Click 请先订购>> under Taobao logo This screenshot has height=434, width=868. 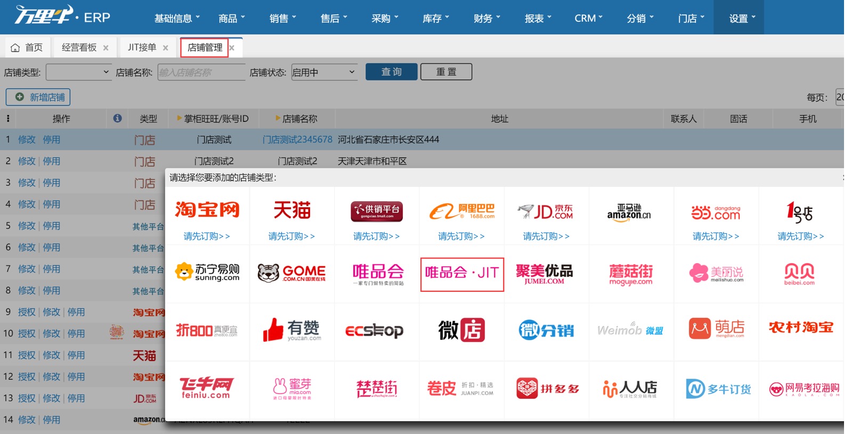(x=207, y=236)
